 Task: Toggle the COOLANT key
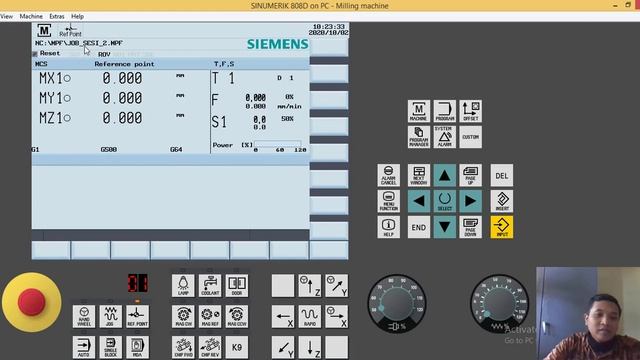click(210, 285)
